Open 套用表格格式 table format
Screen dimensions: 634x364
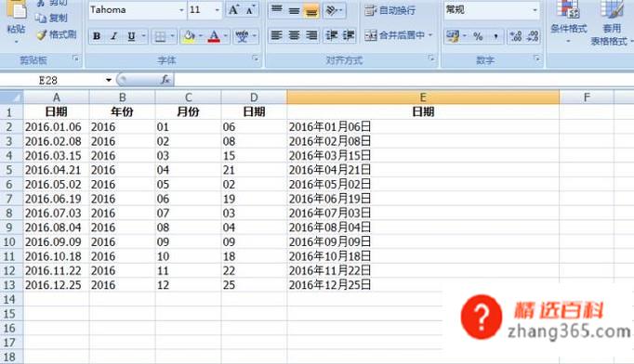(x=612, y=22)
